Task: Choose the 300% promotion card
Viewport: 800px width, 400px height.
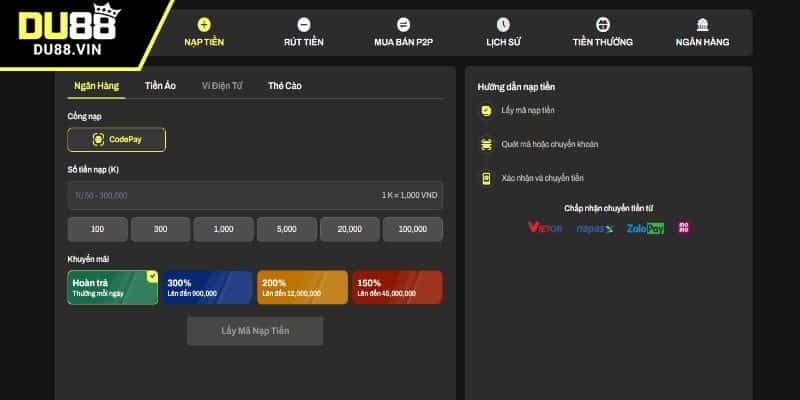Action: click(x=207, y=287)
